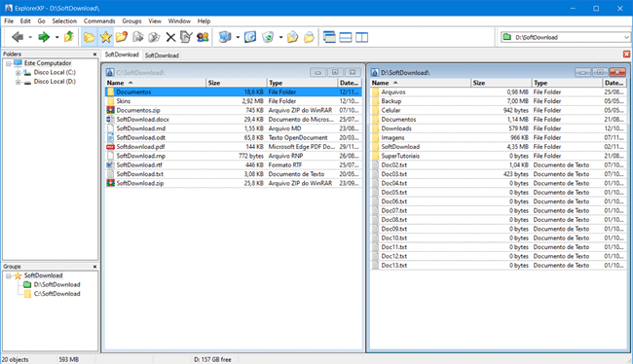Click the Recycle Bin toolbar icon
This screenshot has height=364, width=633.
pos(268,37)
